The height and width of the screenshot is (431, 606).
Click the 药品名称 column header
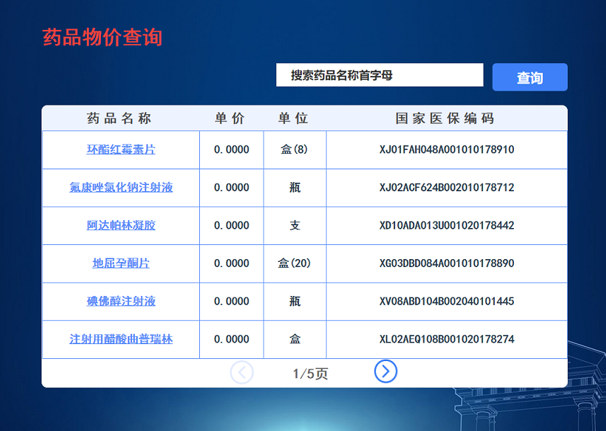[x=119, y=118]
